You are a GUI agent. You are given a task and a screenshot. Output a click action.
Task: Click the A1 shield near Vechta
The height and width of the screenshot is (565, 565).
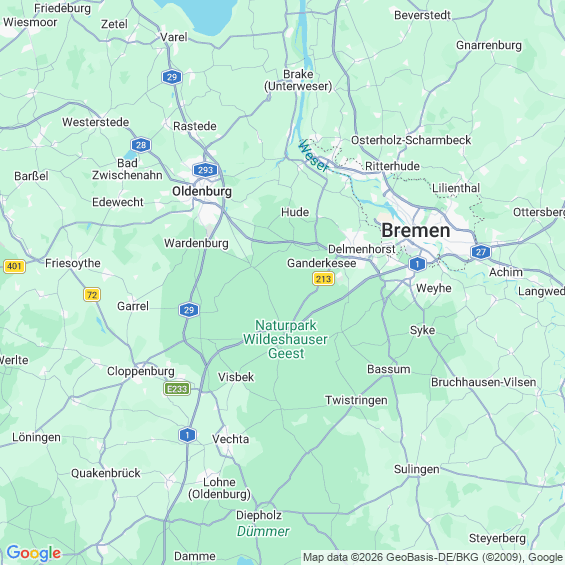tap(187, 435)
